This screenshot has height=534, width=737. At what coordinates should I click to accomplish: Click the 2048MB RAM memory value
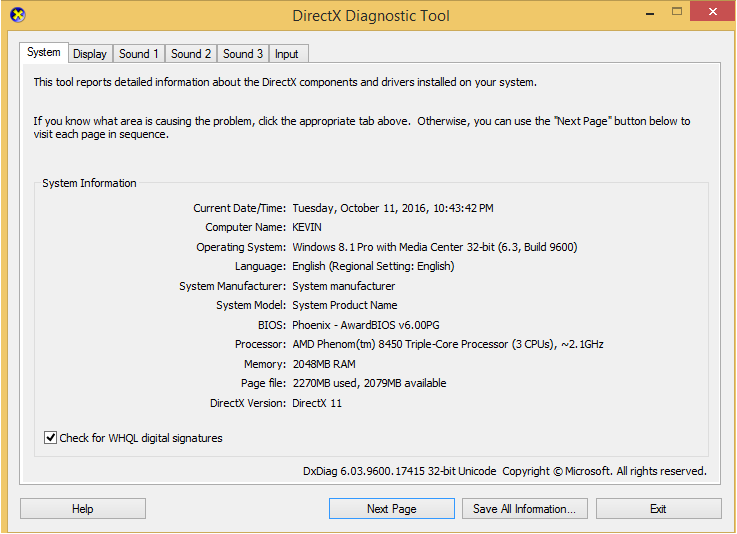coord(323,364)
